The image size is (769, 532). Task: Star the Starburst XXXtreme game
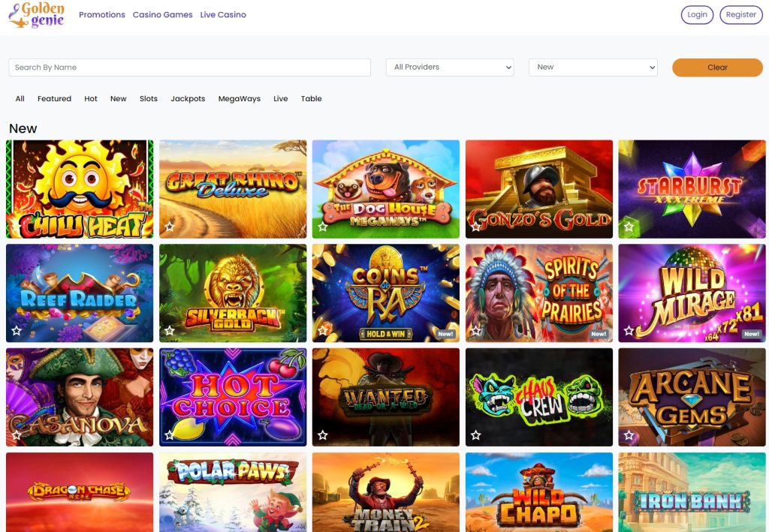pos(629,227)
